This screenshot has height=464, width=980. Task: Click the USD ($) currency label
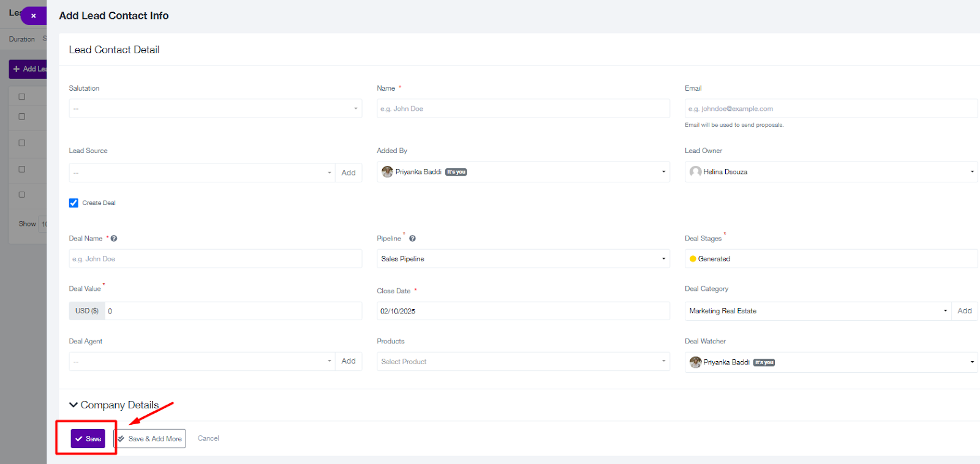click(87, 311)
